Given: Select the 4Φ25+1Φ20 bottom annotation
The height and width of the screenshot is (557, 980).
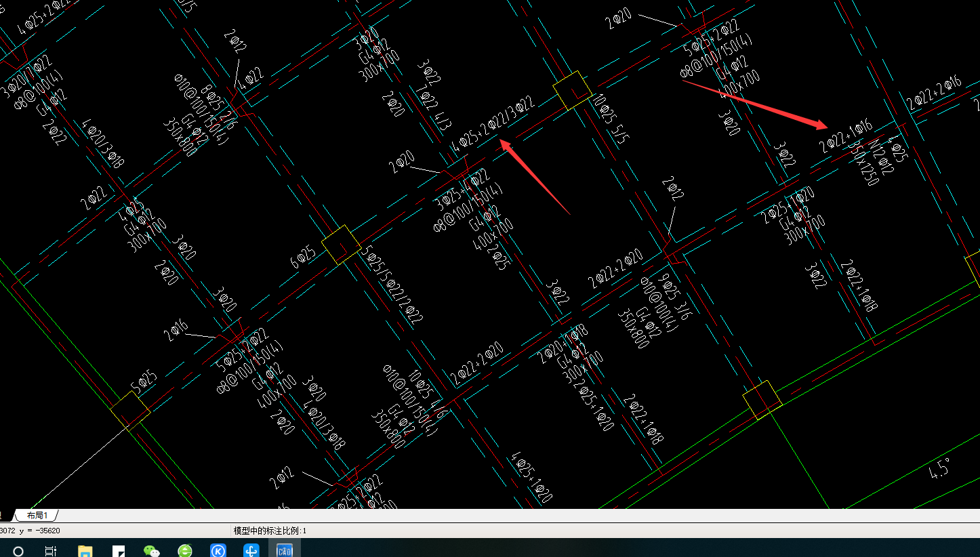Looking at the screenshot, I should tap(531, 478).
